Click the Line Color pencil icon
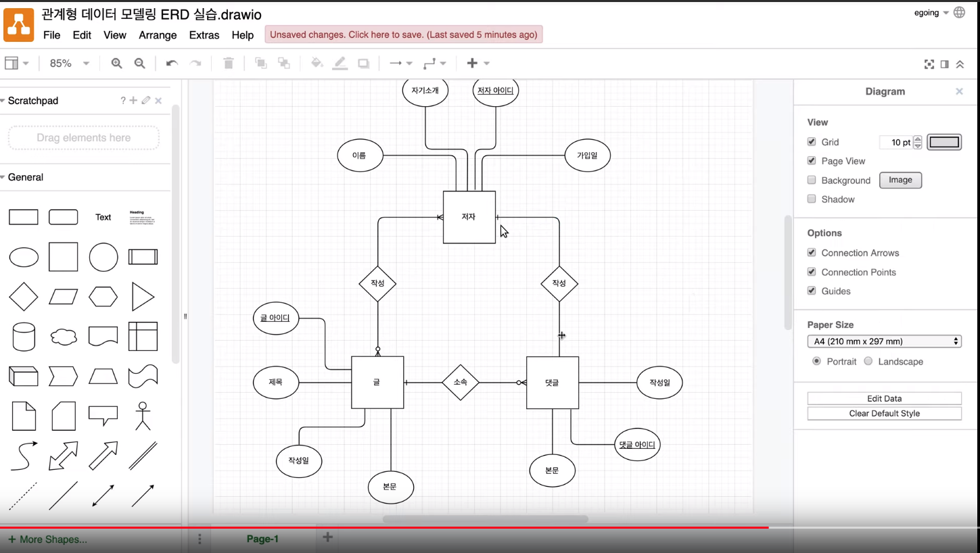 click(x=340, y=63)
